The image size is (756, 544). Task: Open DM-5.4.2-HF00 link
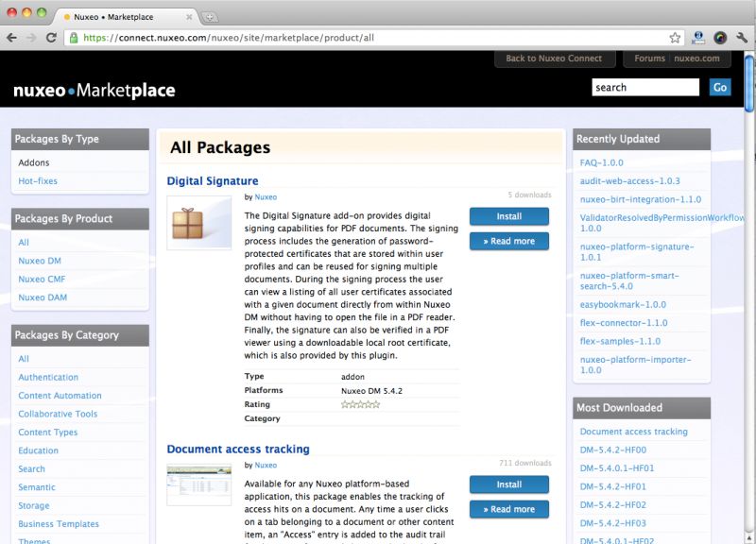point(612,450)
